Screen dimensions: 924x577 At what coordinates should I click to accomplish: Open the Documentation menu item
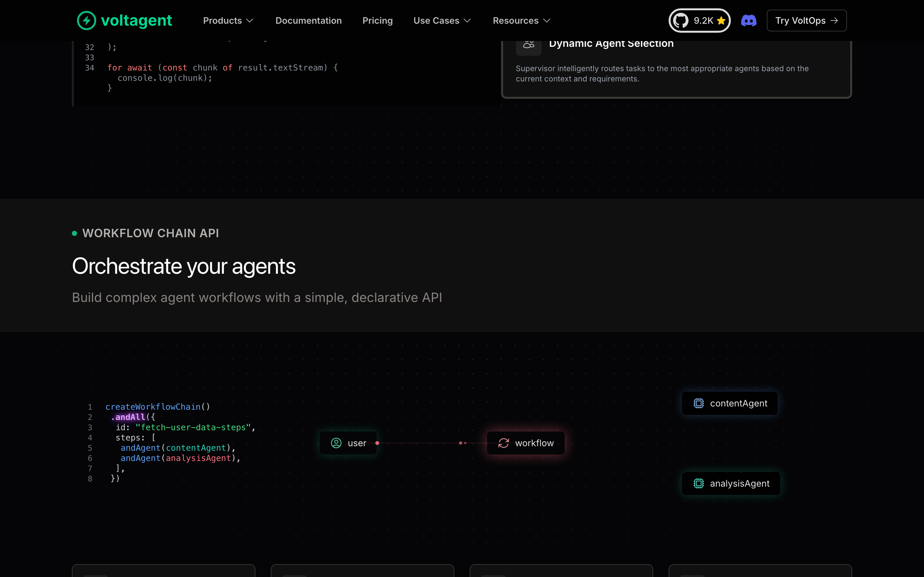pyautogui.click(x=309, y=21)
